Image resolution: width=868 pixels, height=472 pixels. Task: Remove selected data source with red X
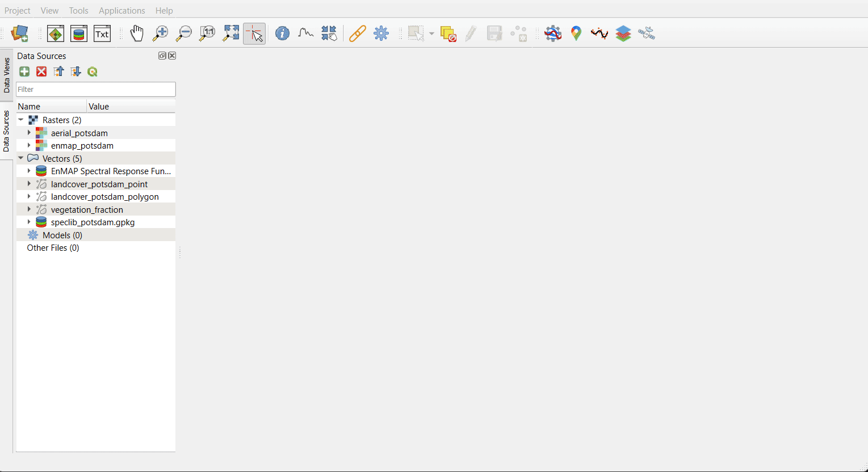point(41,71)
